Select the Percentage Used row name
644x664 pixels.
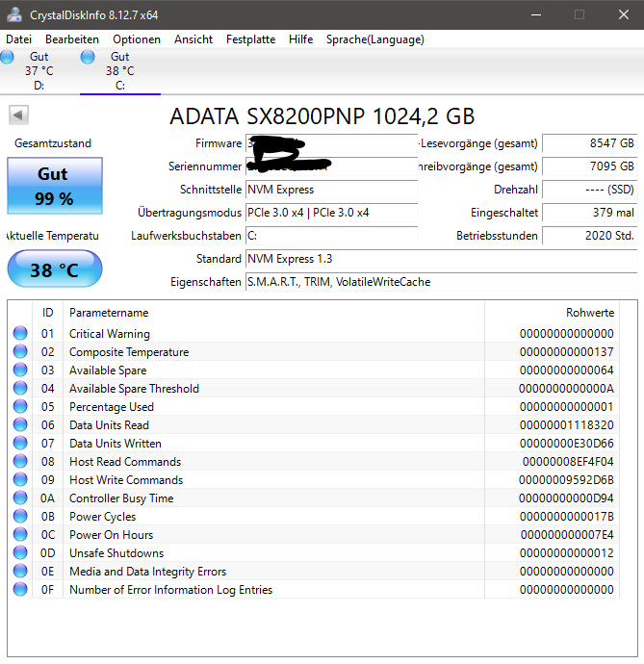[112, 407]
